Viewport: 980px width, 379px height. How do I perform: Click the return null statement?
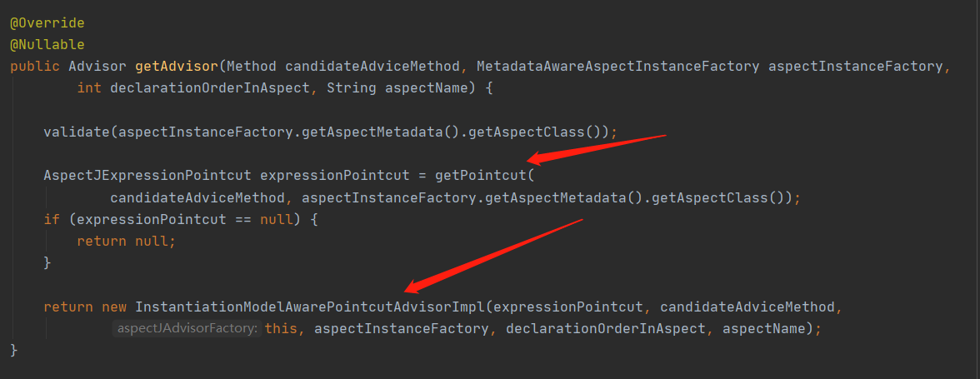(127, 241)
